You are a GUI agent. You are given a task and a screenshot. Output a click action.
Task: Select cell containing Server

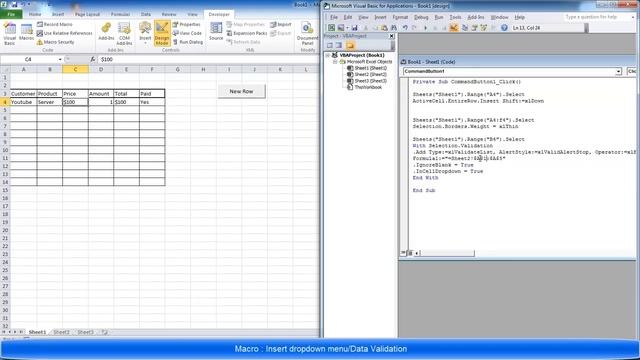click(50, 102)
